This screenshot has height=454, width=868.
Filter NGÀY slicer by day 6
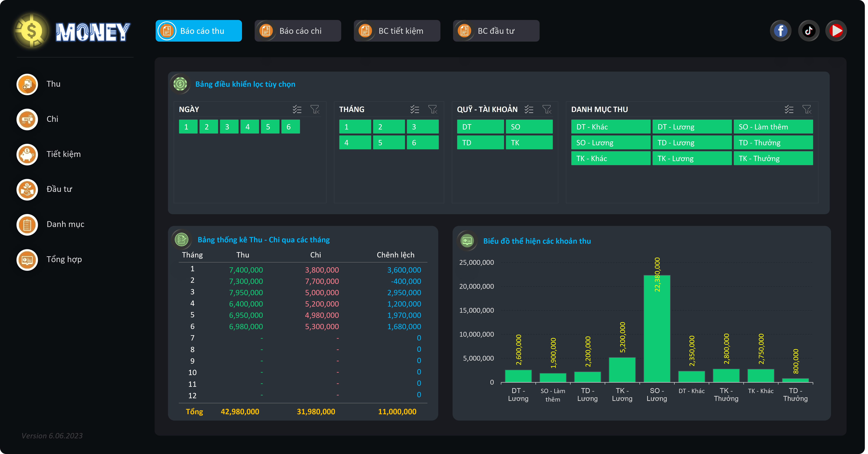click(x=290, y=127)
